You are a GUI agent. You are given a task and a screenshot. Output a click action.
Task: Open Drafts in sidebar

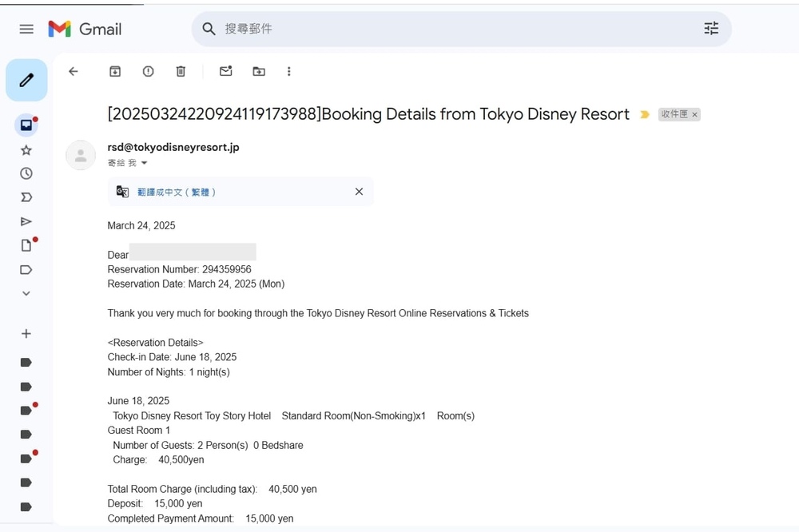click(27, 245)
